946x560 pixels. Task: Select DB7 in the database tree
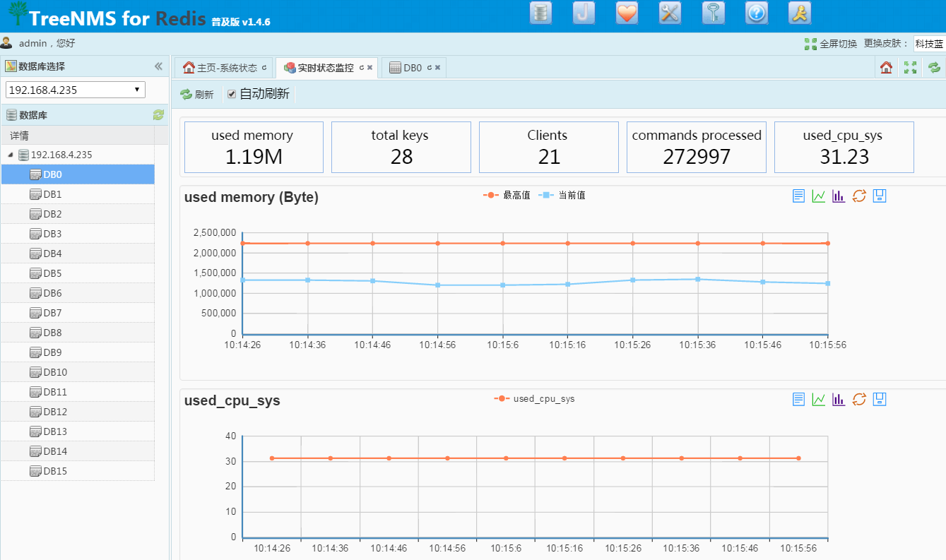coord(52,313)
